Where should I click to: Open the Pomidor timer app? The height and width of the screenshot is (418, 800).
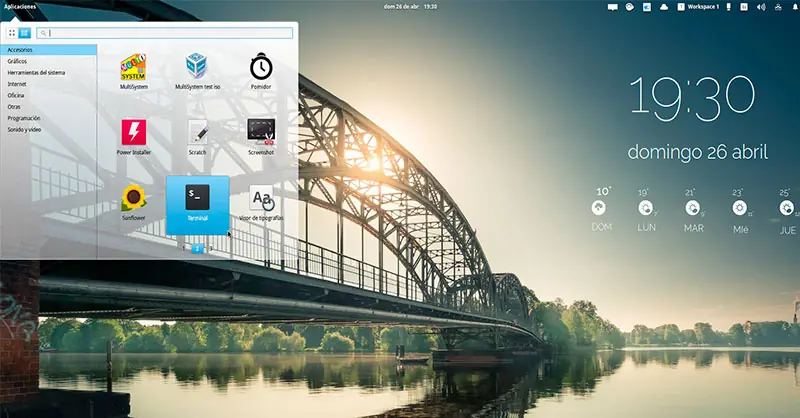[x=261, y=71]
